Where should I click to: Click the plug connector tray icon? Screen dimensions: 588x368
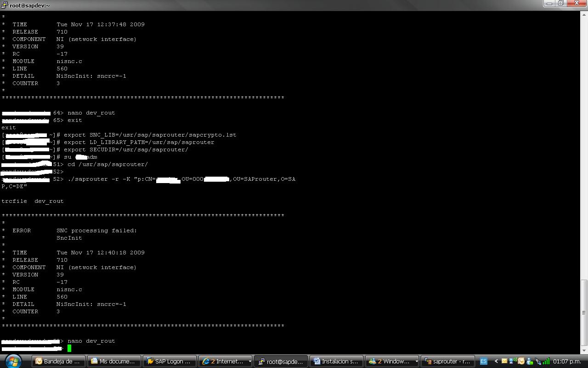[x=537, y=361]
